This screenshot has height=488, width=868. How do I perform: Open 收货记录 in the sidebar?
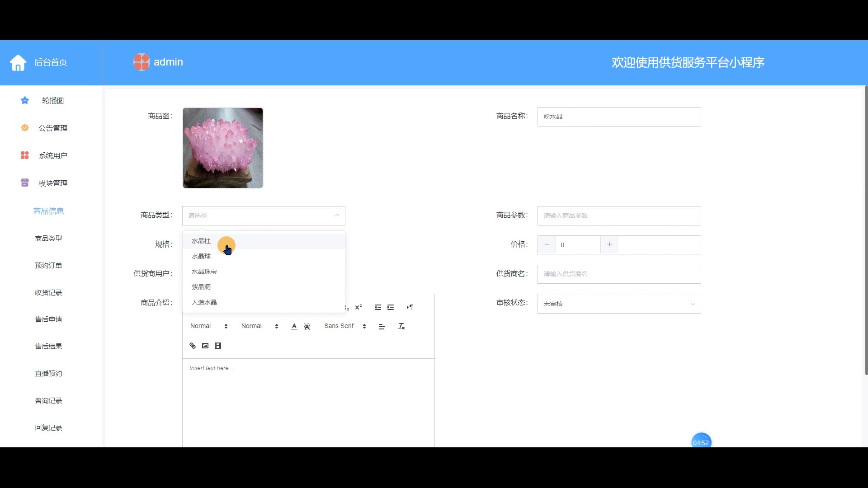tap(49, 292)
